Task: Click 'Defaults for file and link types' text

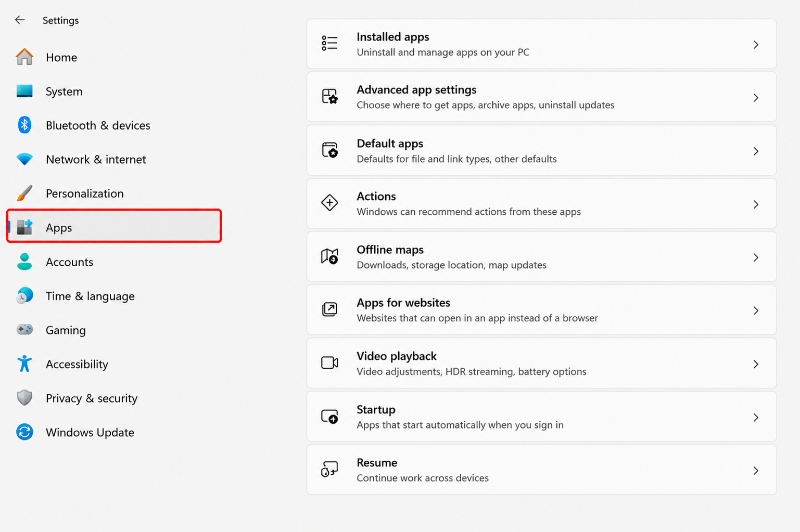Action: (x=457, y=159)
